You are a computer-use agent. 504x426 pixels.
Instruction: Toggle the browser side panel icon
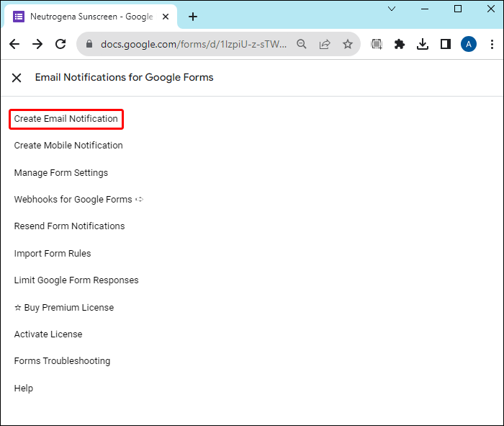446,44
